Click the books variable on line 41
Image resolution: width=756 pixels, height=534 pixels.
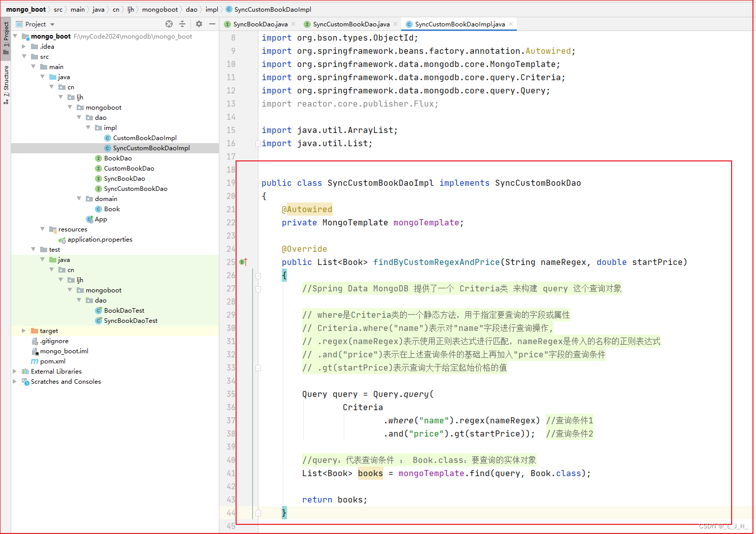tap(370, 473)
